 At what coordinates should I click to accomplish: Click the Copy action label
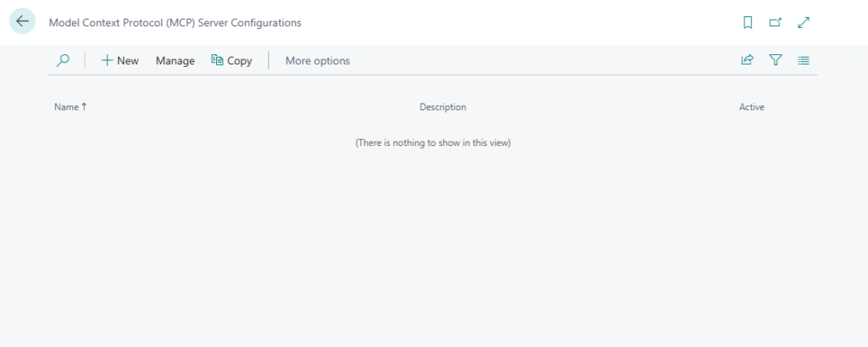point(240,60)
